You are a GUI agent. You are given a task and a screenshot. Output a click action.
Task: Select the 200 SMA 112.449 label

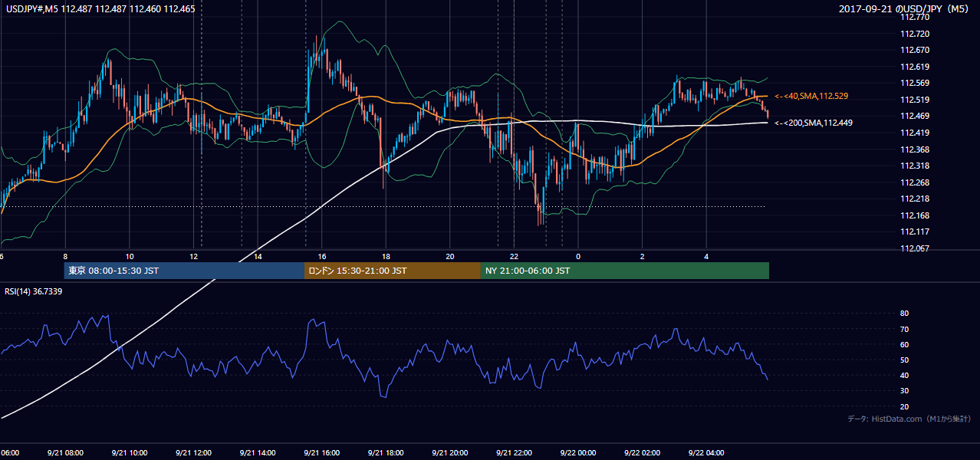point(814,123)
